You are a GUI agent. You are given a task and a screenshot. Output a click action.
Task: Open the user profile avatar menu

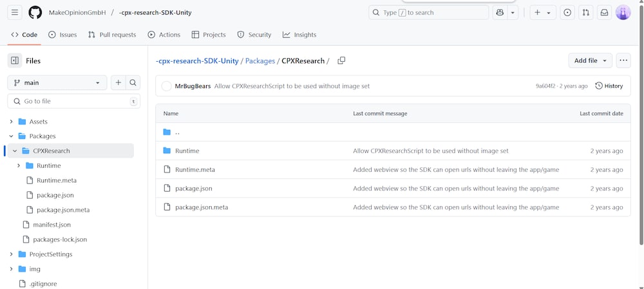(x=623, y=12)
